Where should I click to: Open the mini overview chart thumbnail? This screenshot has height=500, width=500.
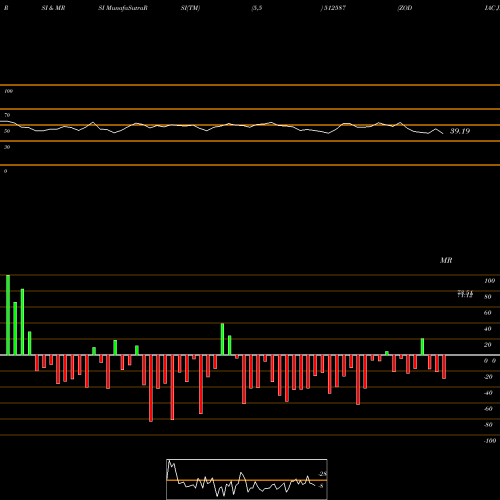[247, 479]
